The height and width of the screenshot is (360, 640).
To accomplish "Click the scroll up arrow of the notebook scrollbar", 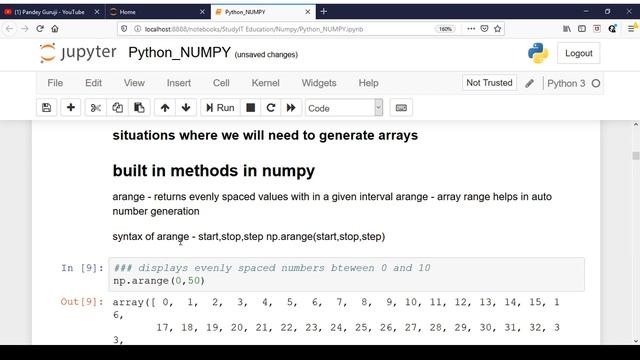I will pyautogui.click(x=636, y=124).
